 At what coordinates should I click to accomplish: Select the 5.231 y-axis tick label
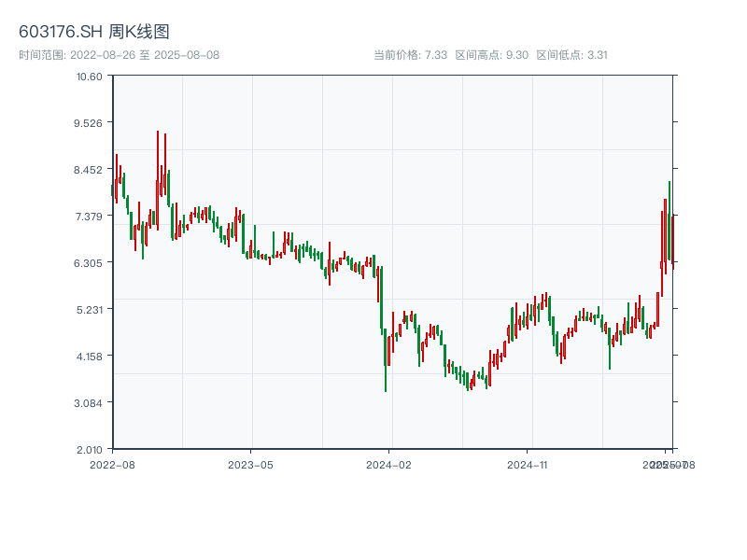point(89,309)
